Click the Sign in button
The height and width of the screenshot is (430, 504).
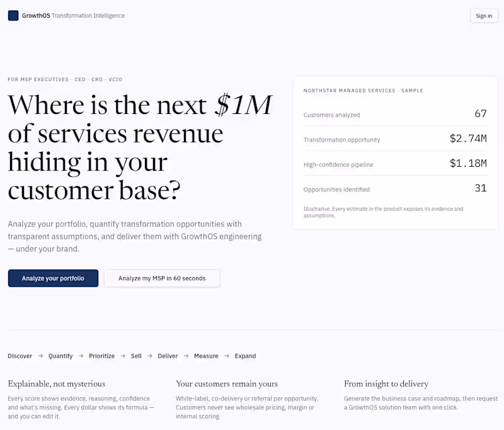point(484,16)
